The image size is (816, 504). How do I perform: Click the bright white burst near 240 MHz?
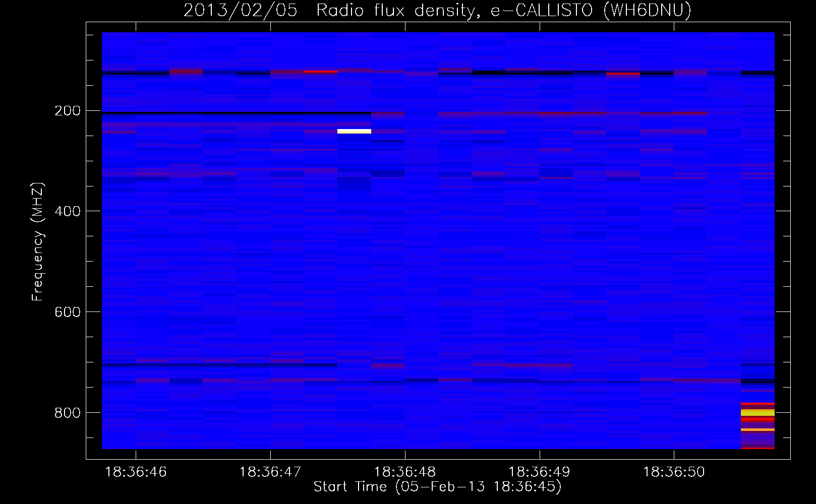354,132
